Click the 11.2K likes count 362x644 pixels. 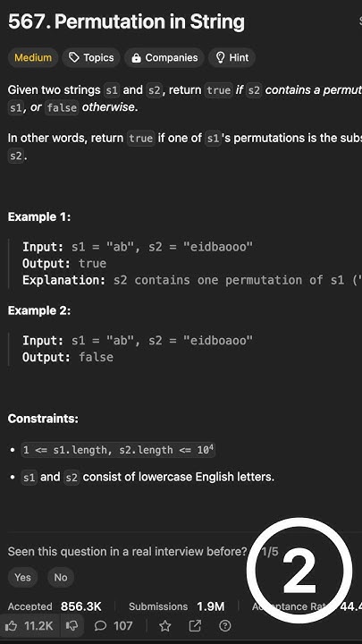coord(38,626)
